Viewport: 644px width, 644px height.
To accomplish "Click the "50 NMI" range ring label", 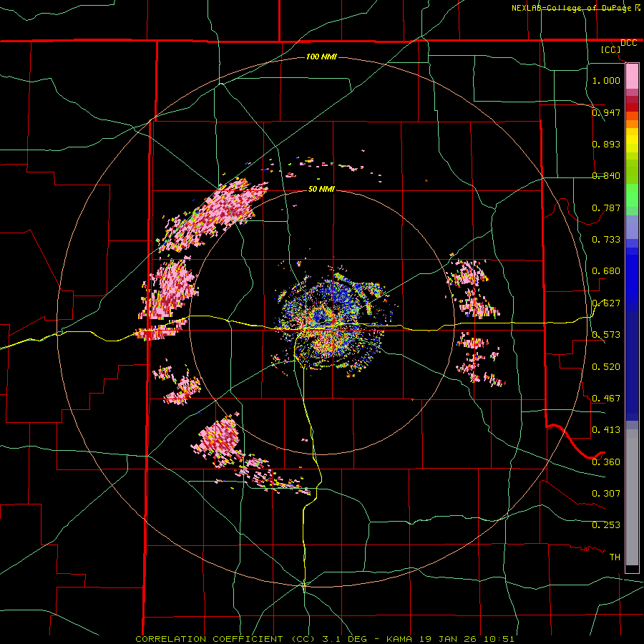I will 321,189.
